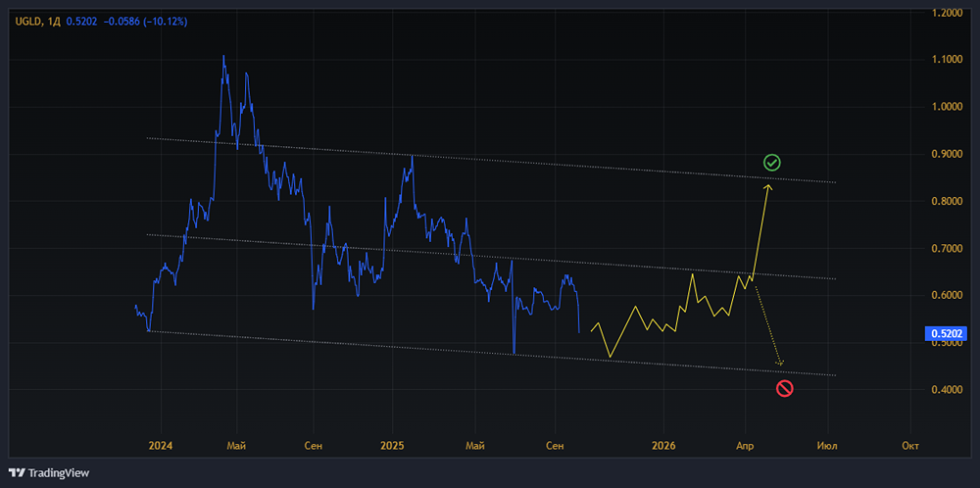Click the 0.8000 price axis label

pyautogui.click(x=945, y=202)
